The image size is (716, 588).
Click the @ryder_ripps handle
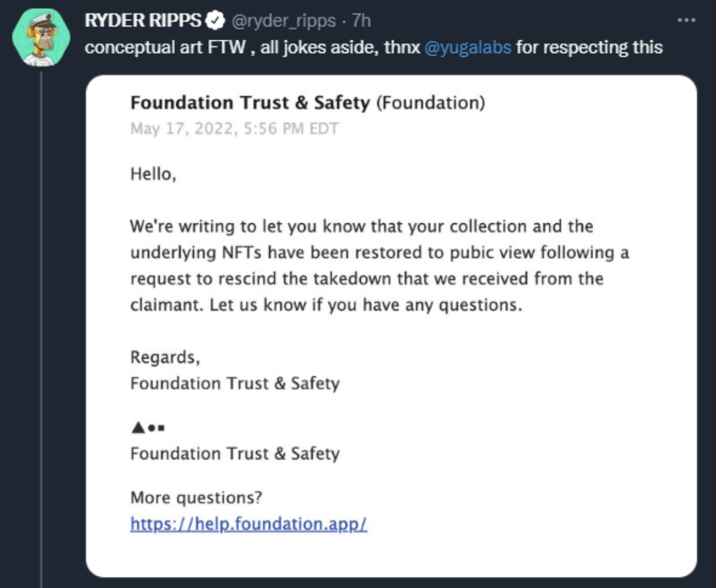click(x=285, y=21)
